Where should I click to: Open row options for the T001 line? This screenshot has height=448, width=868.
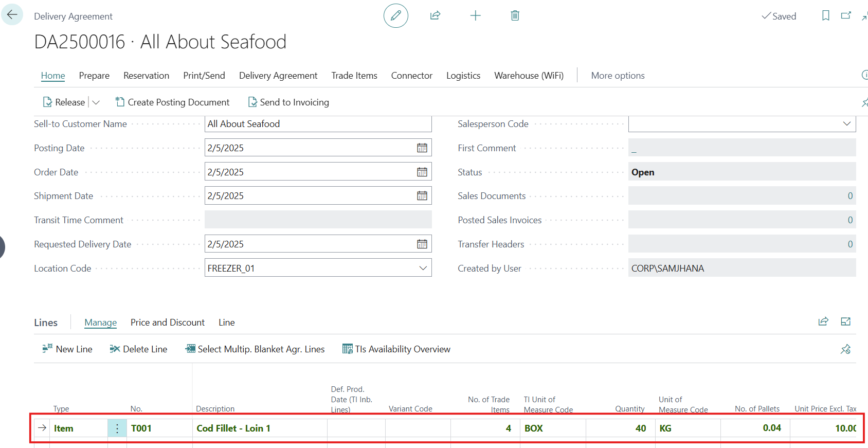point(117,428)
